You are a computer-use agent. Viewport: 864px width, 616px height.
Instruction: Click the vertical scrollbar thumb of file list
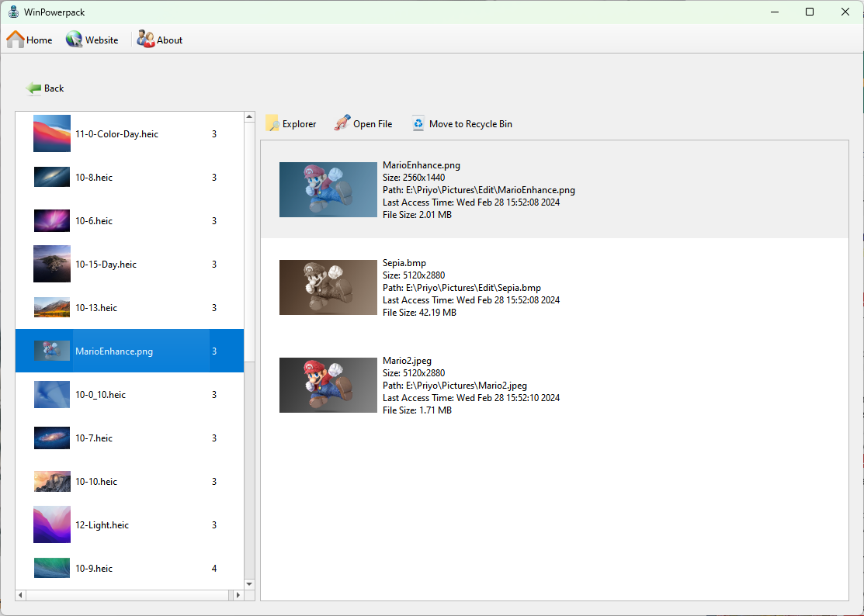[249, 242]
